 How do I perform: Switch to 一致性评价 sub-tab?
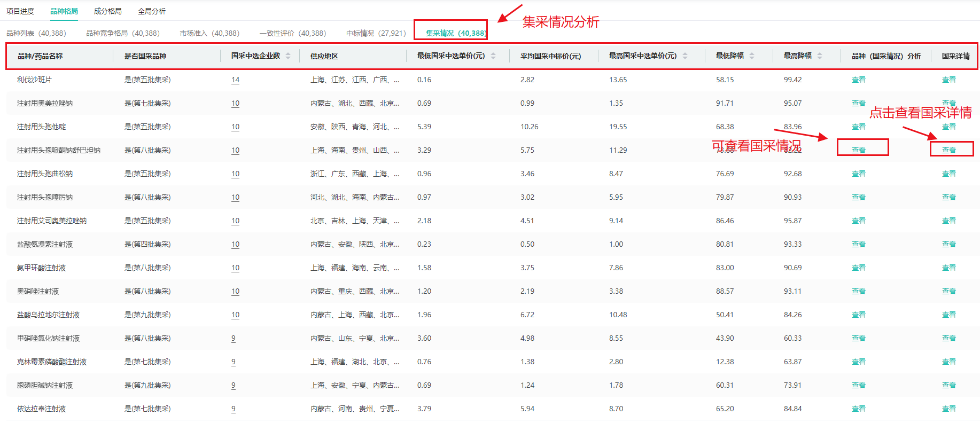tap(292, 33)
